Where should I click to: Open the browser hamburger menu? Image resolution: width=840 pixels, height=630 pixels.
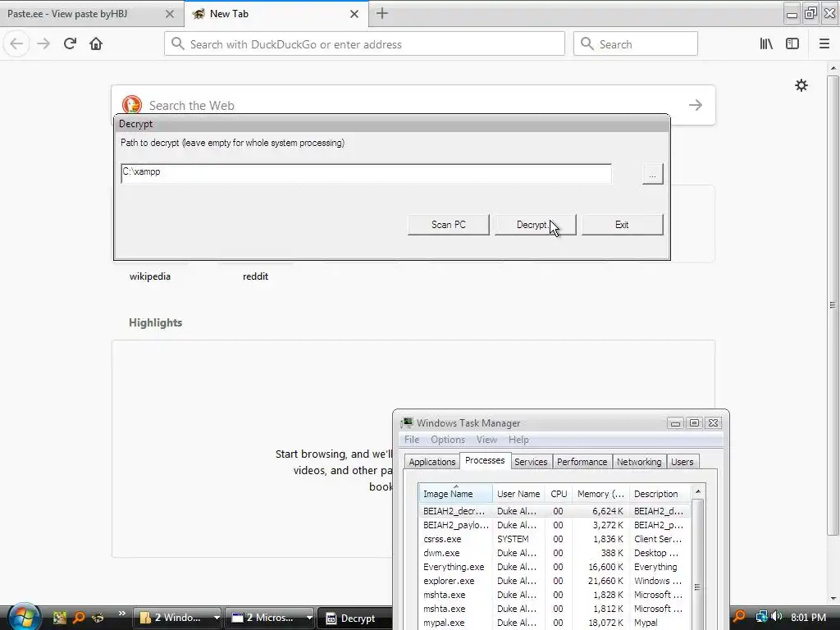point(824,44)
